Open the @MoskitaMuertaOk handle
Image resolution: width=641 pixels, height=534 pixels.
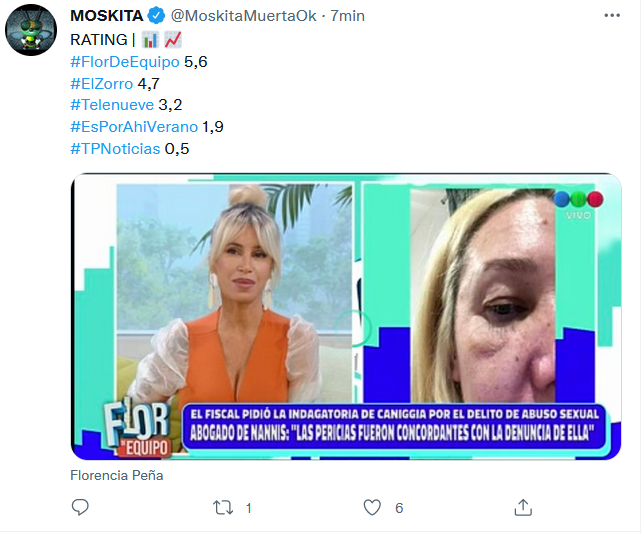point(243,16)
